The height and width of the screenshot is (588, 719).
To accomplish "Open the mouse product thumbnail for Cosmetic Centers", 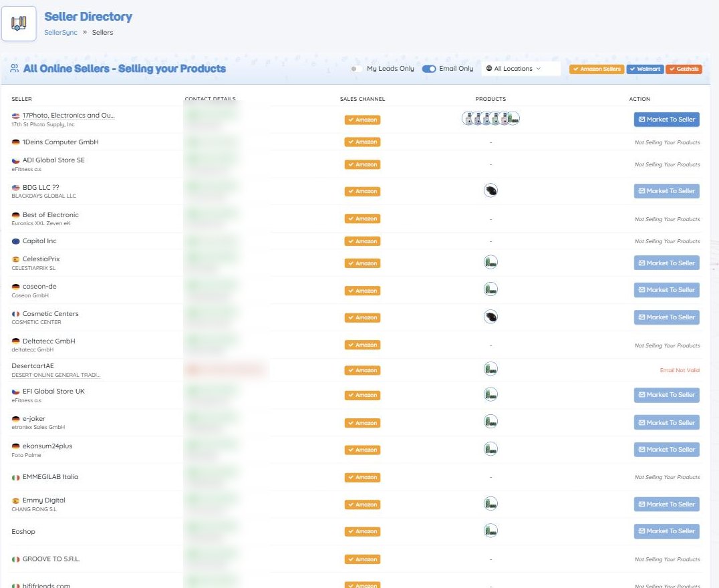I will point(490,317).
